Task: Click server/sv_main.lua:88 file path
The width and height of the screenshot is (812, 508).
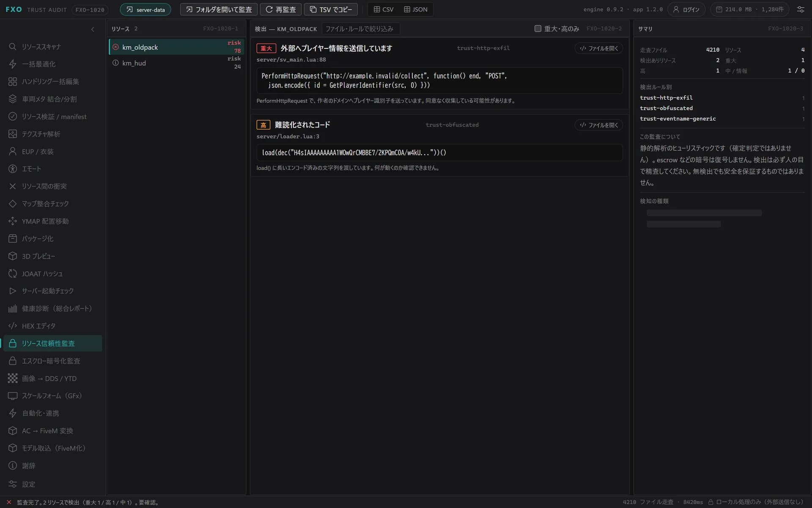Action: 291,60
